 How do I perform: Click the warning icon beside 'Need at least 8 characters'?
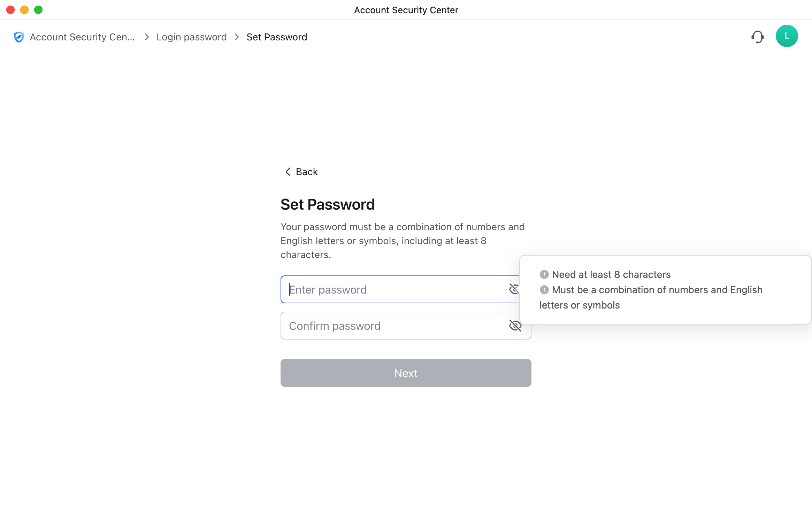click(544, 274)
